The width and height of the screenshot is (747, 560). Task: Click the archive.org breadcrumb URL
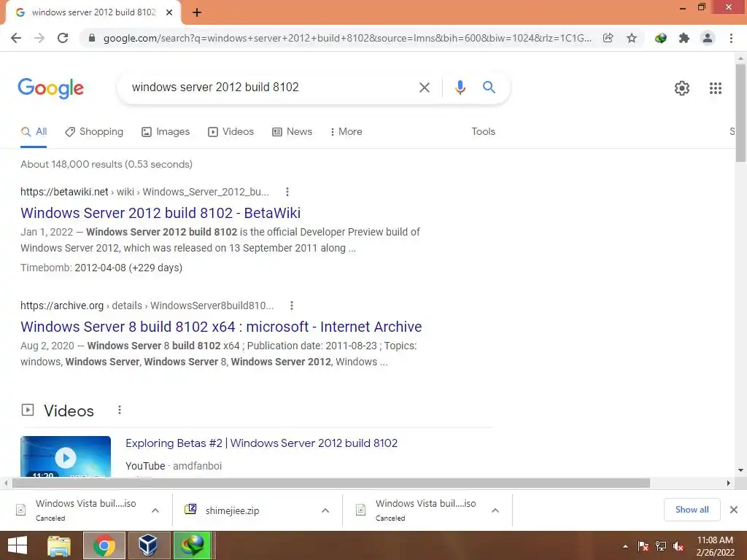point(147,306)
